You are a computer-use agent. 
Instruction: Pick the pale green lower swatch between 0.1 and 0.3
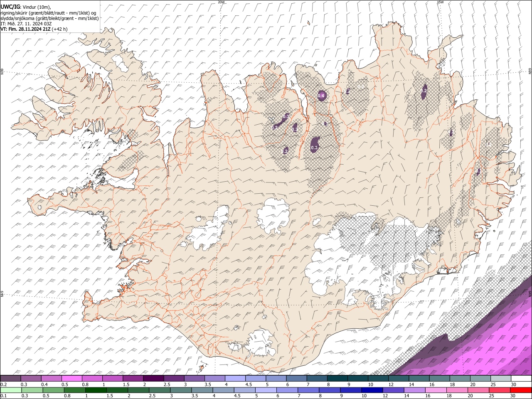coord(10,390)
